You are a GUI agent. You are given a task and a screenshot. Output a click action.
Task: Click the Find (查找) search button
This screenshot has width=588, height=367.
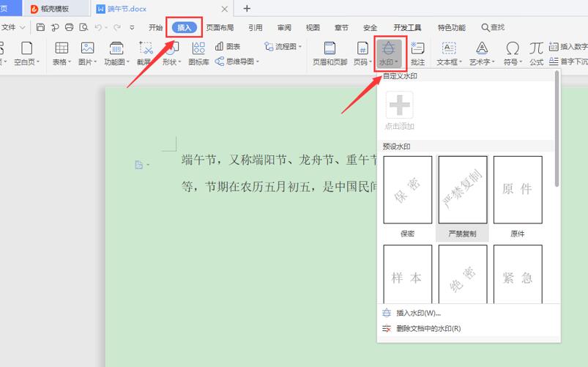[493, 27]
